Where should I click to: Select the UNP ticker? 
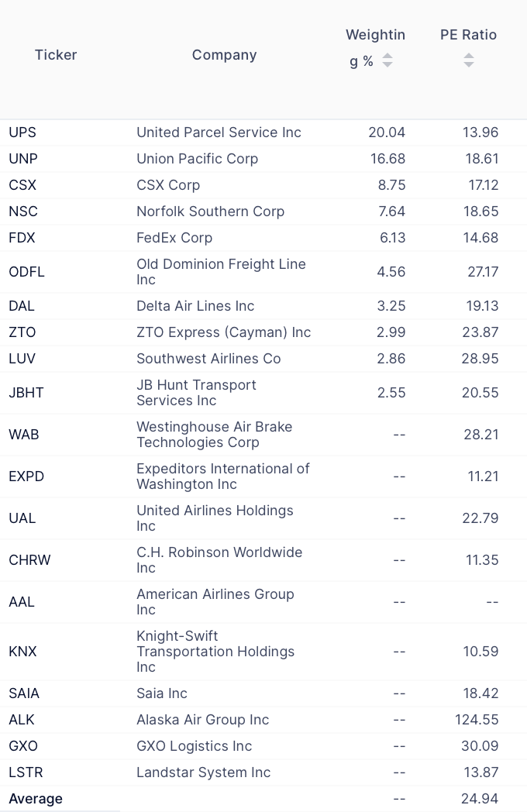[23, 159]
